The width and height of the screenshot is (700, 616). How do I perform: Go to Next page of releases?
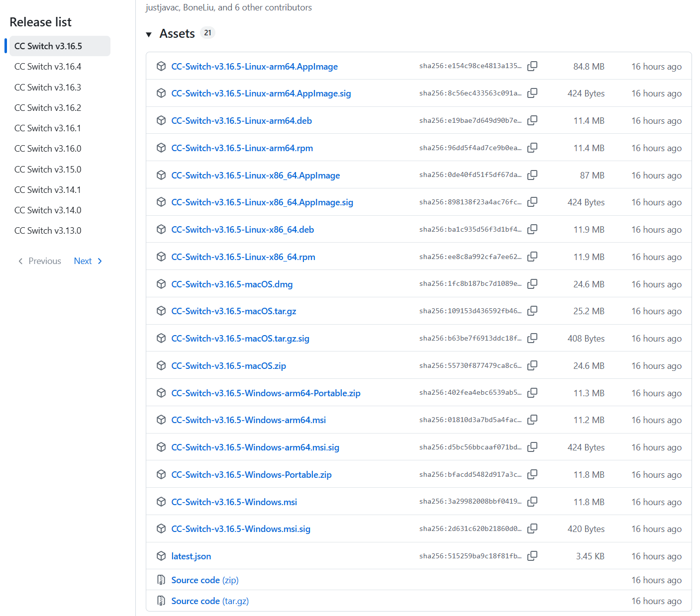coord(88,261)
